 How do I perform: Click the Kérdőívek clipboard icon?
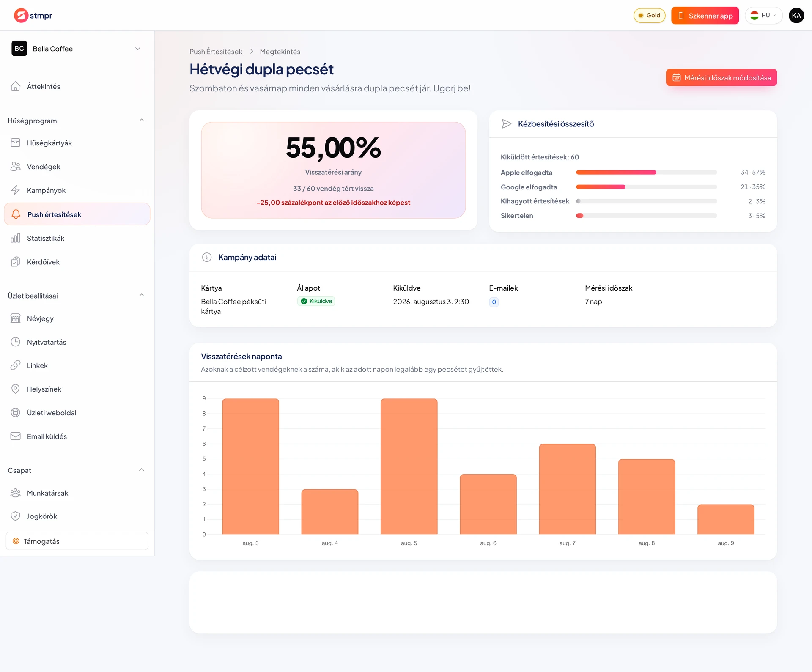[x=16, y=262]
